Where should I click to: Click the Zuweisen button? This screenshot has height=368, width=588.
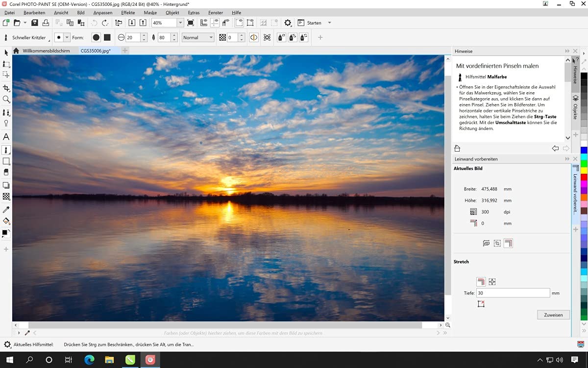coord(553,315)
